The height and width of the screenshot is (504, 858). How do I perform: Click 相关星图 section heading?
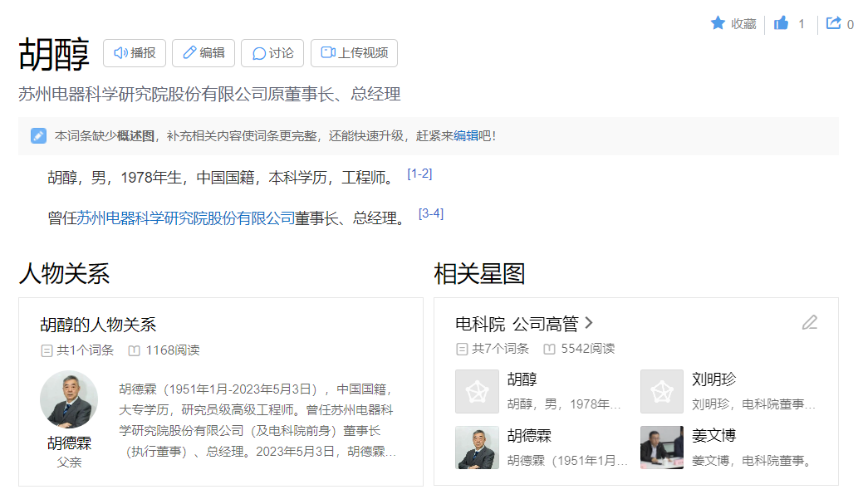tap(480, 274)
